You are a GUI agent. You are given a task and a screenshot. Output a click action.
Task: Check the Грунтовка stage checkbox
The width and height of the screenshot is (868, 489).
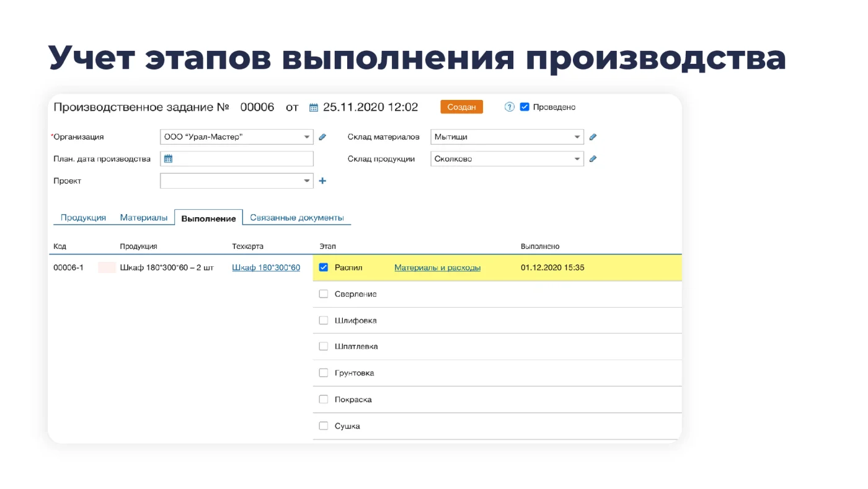[x=323, y=373]
